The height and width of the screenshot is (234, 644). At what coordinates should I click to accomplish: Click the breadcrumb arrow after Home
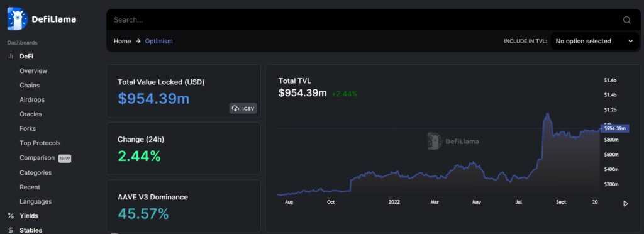pyautogui.click(x=138, y=41)
